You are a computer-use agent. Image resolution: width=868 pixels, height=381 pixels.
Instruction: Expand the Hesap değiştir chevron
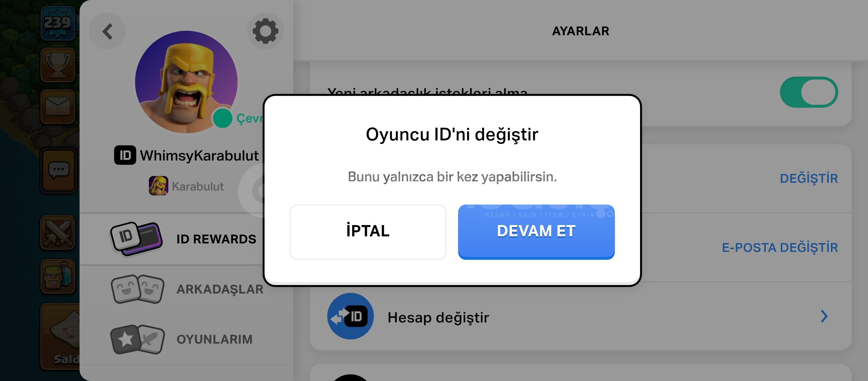click(x=824, y=316)
